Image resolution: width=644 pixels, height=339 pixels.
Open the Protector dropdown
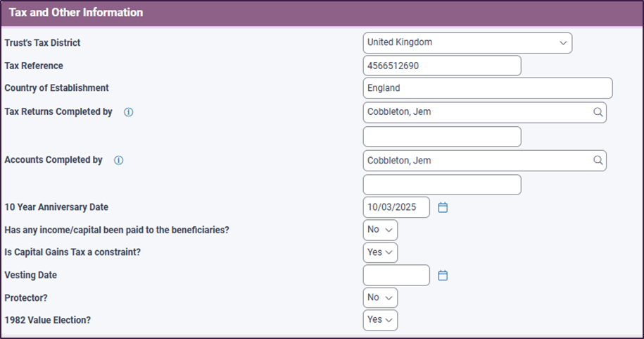[380, 297]
